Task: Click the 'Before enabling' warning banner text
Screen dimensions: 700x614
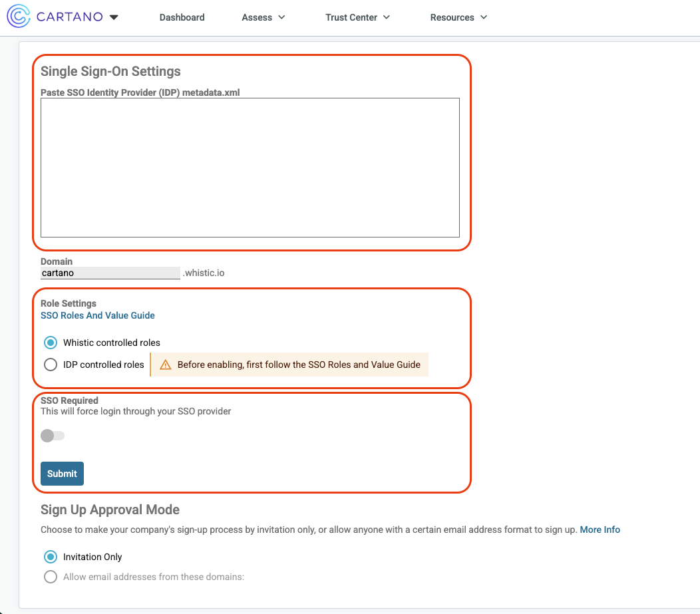Action: [x=299, y=365]
